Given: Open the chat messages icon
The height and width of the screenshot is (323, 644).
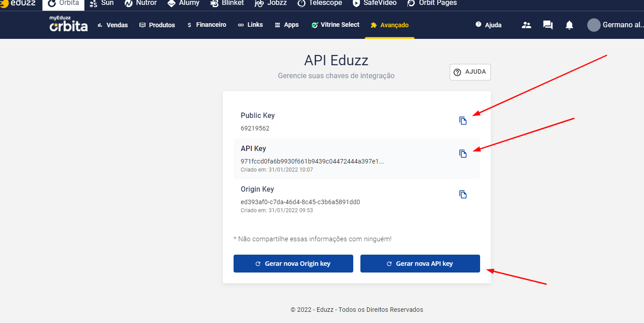Looking at the screenshot, I should 548,25.
